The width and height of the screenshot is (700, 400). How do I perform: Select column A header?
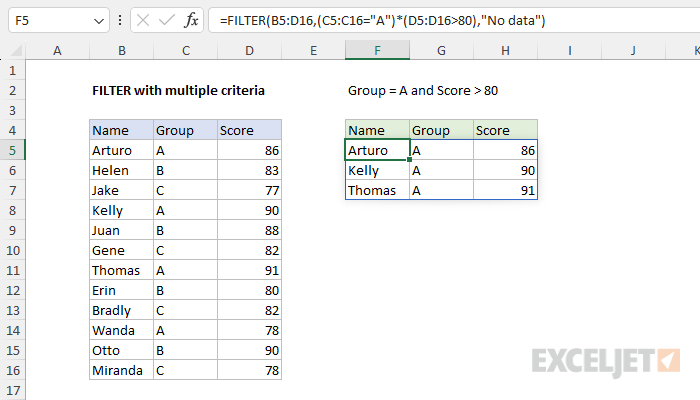click(57, 50)
